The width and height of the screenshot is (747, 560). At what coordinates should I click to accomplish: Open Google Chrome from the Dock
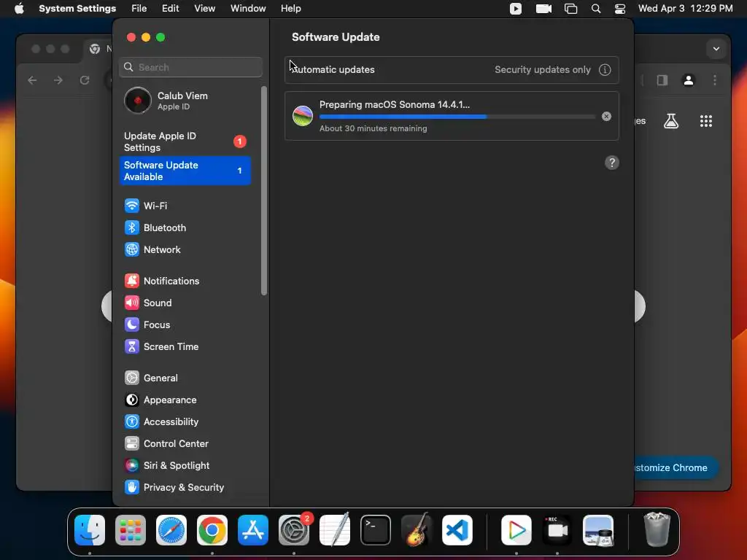pos(212,530)
